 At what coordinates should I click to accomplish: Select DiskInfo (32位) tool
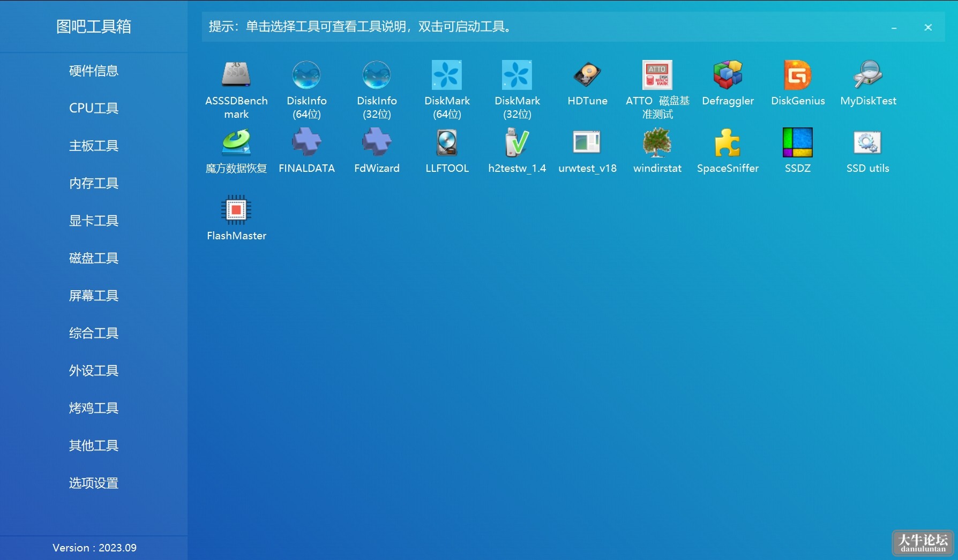[x=377, y=75]
